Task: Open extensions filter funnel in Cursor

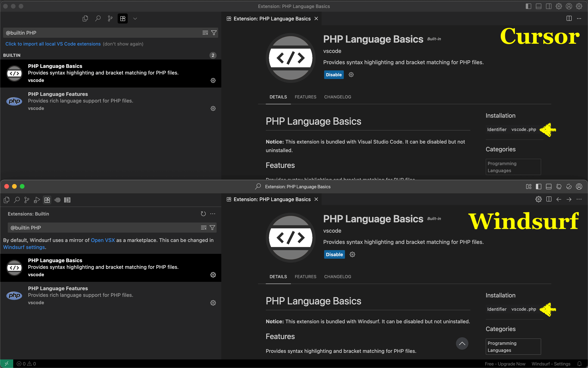Action: tap(214, 33)
